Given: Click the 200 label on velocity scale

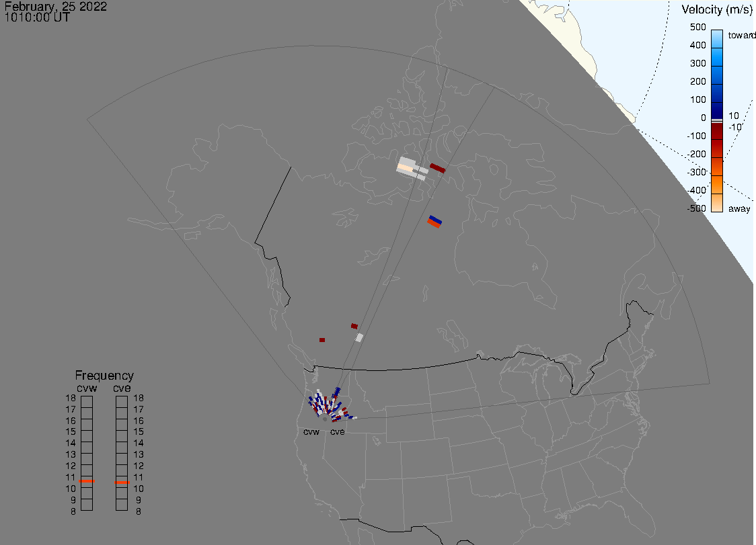Looking at the screenshot, I should click(697, 81).
